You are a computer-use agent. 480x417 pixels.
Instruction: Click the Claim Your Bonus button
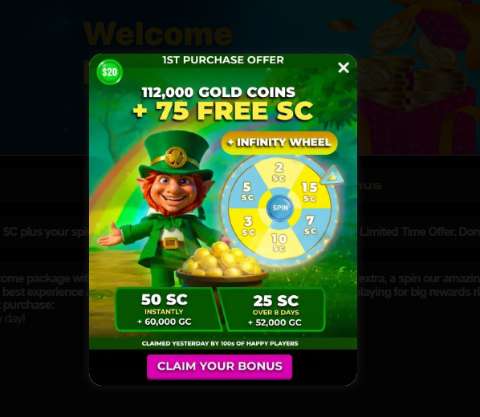point(220,366)
